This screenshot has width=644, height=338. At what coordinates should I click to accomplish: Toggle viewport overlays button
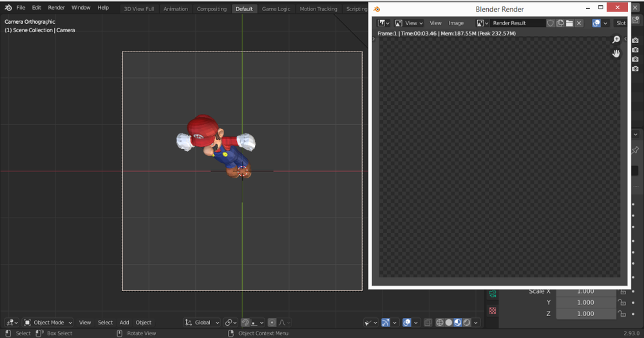(407, 323)
